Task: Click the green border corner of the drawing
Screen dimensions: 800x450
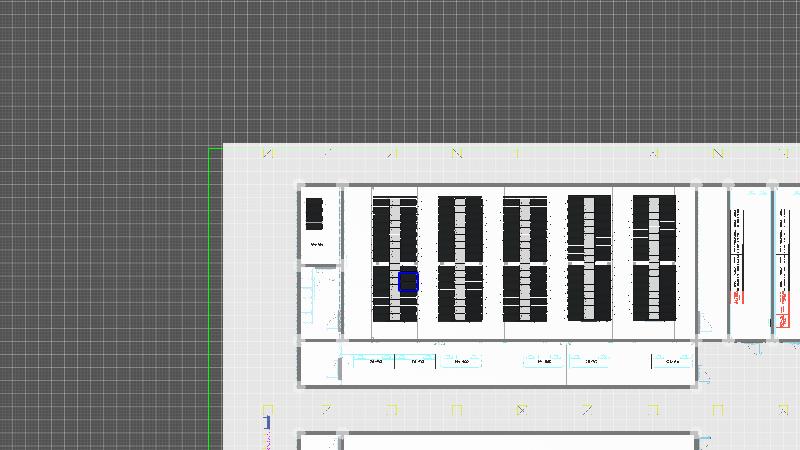Action: pos(211,150)
